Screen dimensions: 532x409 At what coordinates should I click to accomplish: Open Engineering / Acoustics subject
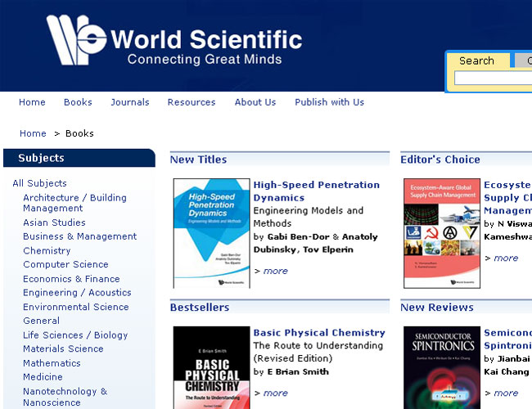[x=77, y=292]
